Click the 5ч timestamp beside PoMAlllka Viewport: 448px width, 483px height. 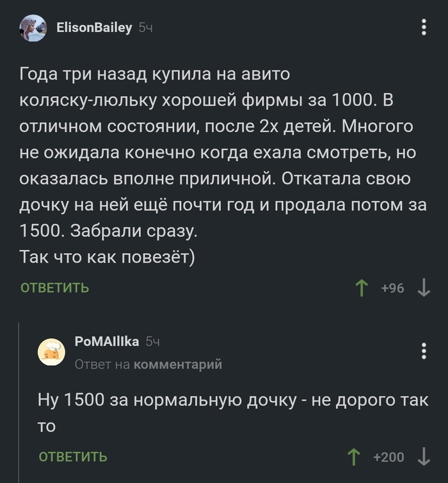point(152,342)
